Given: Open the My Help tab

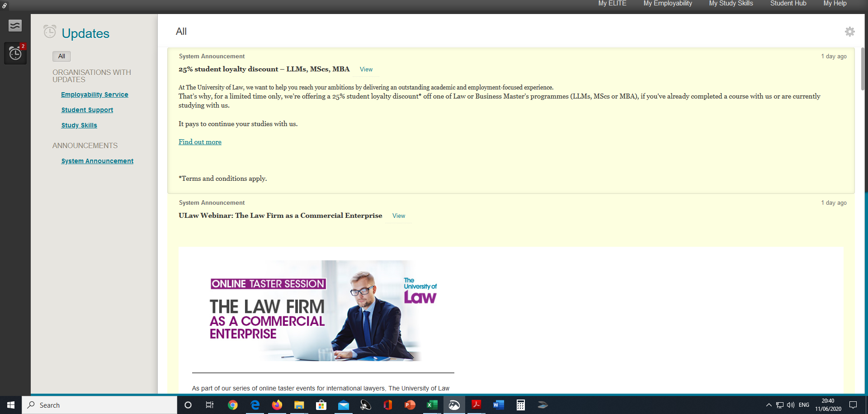Looking at the screenshot, I should (835, 4).
